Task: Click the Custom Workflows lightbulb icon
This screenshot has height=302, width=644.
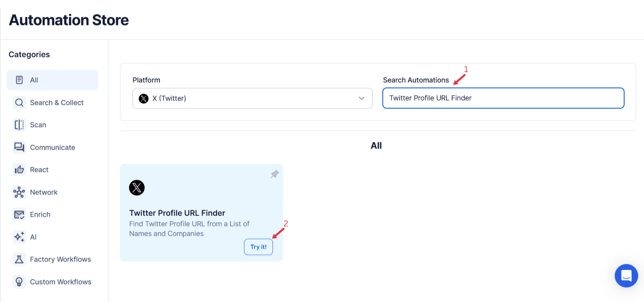Action: pos(19,282)
